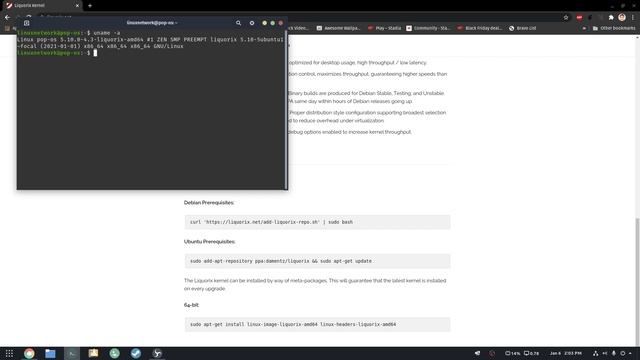Click the Debian Prerequisites heading
The image size is (640, 360).
coord(209,202)
